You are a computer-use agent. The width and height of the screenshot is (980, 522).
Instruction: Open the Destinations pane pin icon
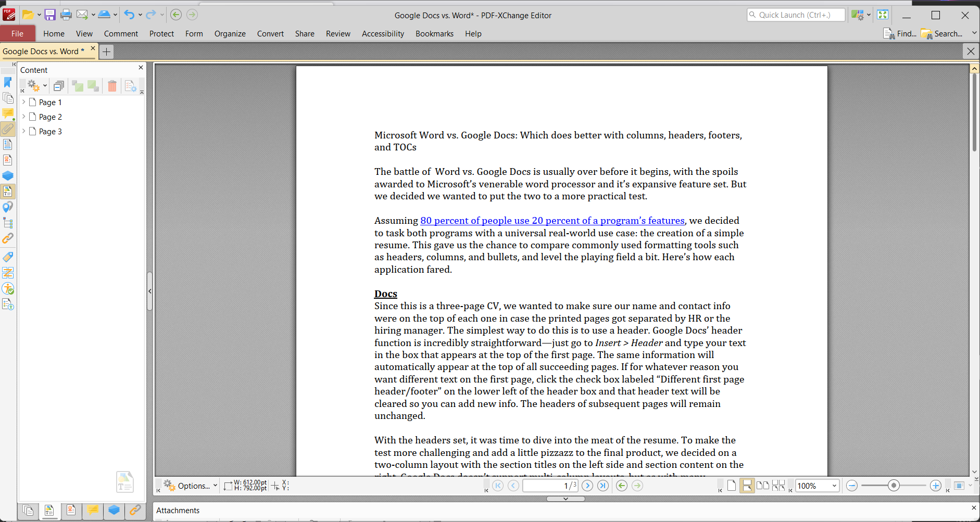point(8,207)
